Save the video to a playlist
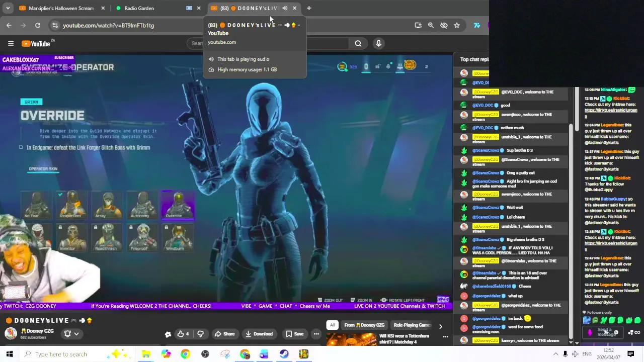The image size is (644, 362). pos(295,334)
